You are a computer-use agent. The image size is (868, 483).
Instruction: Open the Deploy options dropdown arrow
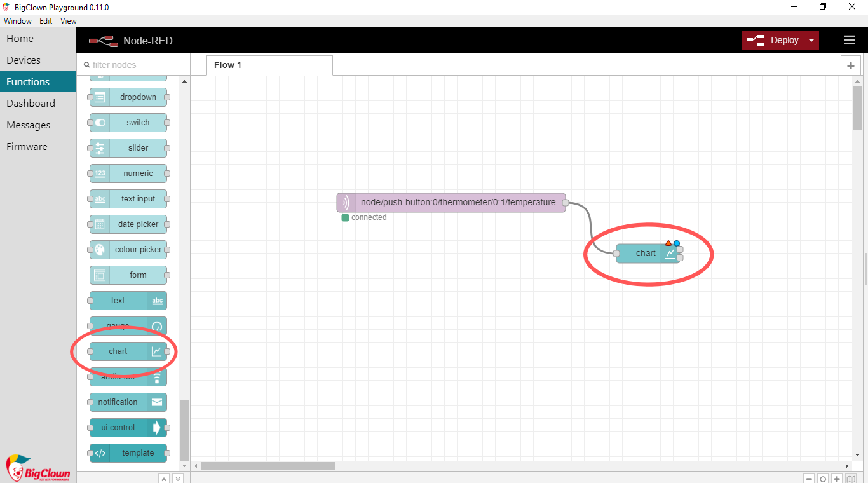811,40
